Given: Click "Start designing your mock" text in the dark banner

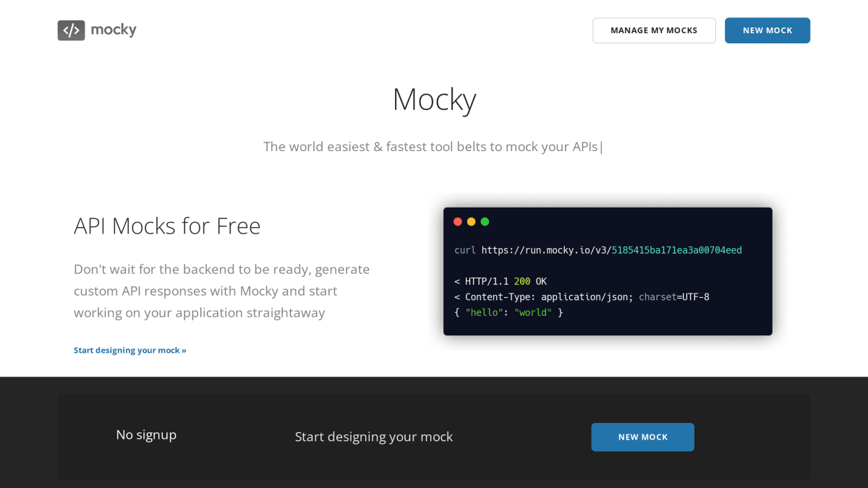Looking at the screenshot, I should (374, 437).
